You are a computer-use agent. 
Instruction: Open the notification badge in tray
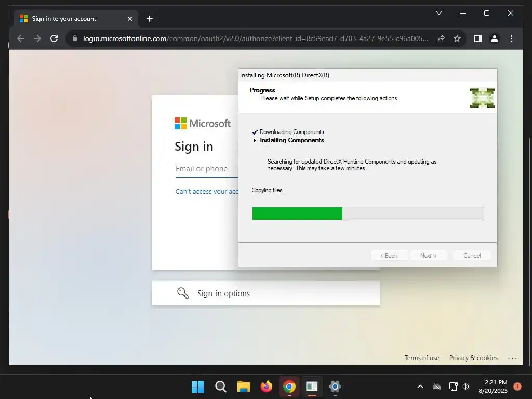pyautogui.click(x=517, y=387)
